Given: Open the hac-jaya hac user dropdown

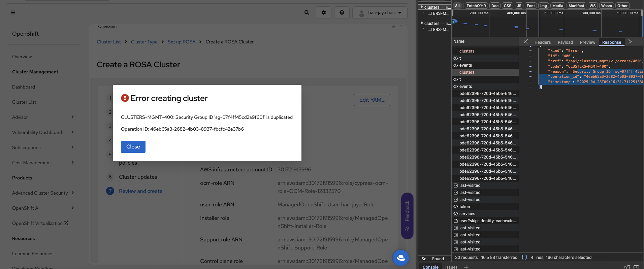Looking at the screenshot, I should pyautogui.click(x=380, y=12).
